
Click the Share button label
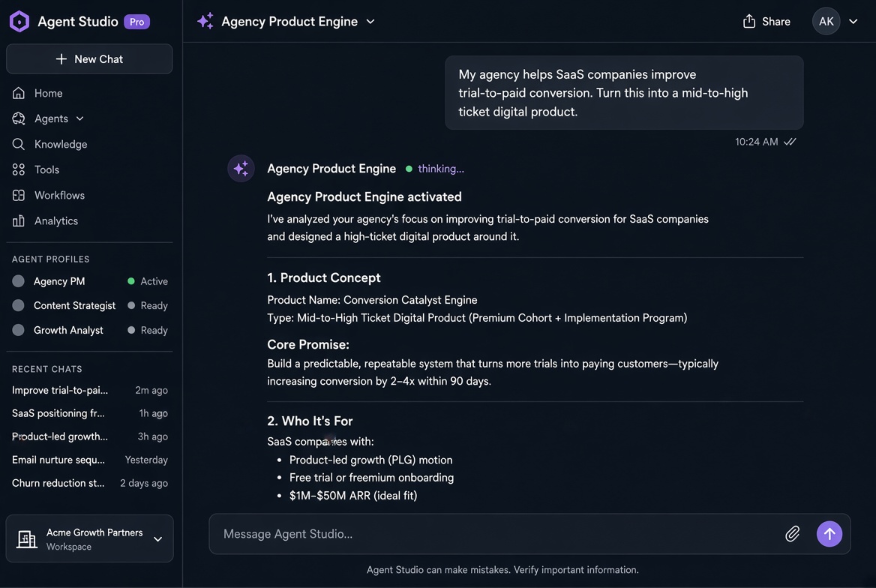pyautogui.click(x=776, y=22)
